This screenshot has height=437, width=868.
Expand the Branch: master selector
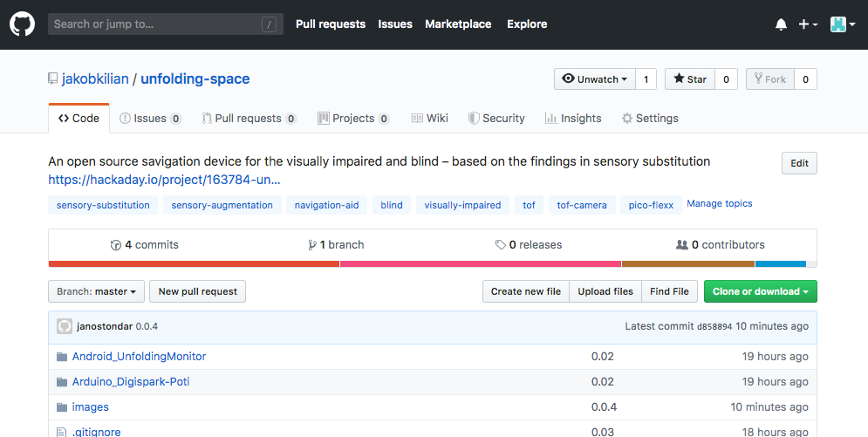coord(96,291)
